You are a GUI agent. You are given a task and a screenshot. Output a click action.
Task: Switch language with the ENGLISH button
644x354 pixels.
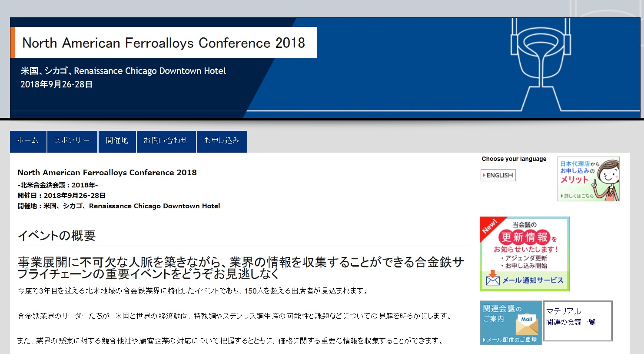pyautogui.click(x=498, y=175)
